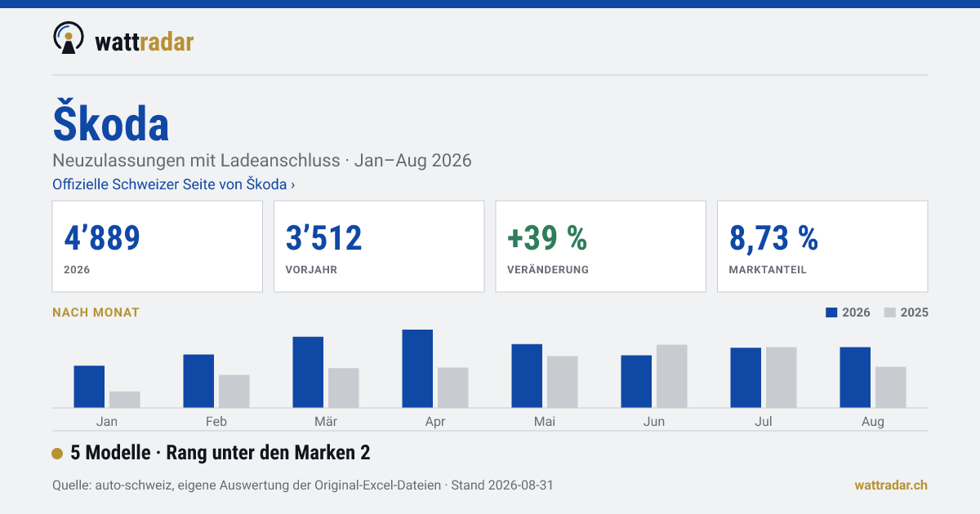Click the '2025' legend label
Image resolution: width=980 pixels, height=514 pixels.
914,312
